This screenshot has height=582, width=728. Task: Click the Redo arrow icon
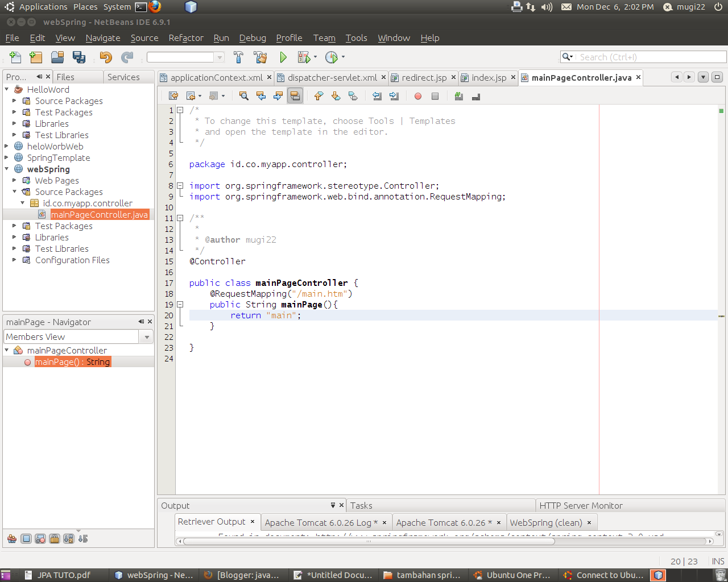point(127,57)
